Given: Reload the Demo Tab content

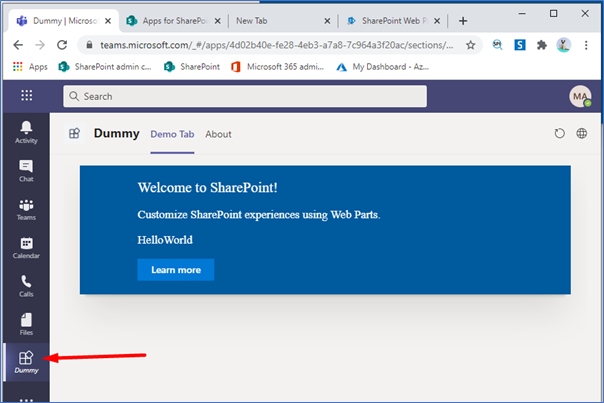Looking at the screenshot, I should (559, 133).
